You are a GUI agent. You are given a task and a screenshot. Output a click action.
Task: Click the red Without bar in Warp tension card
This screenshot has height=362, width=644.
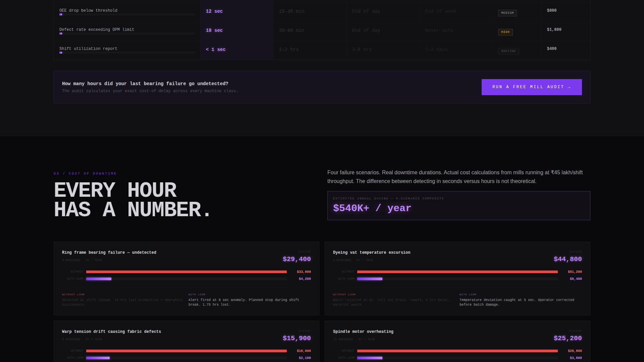click(186, 351)
